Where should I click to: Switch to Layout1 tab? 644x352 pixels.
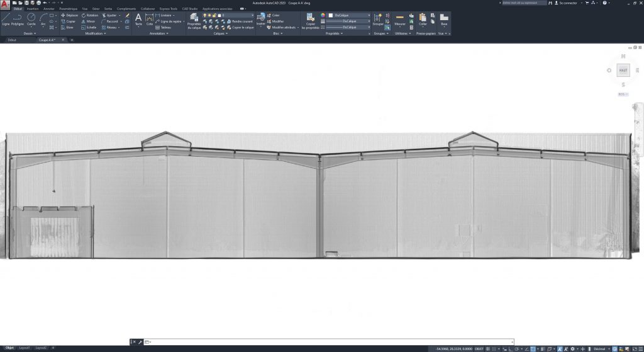25,348
